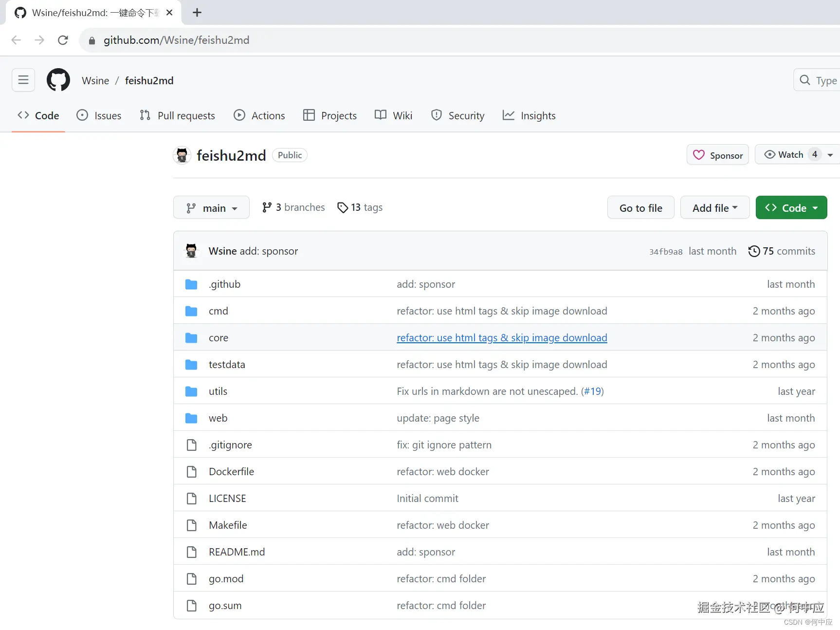This screenshot has height=630, width=840.
Task: Open the Dockerfile file name
Action: click(x=232, y=472)
